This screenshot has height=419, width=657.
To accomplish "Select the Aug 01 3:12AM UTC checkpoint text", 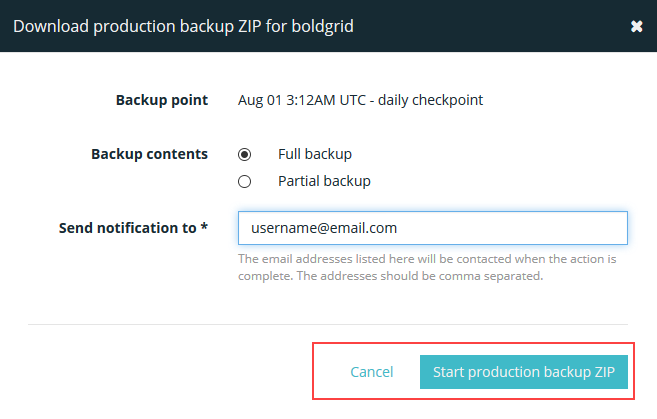I will tap(300, 100).
